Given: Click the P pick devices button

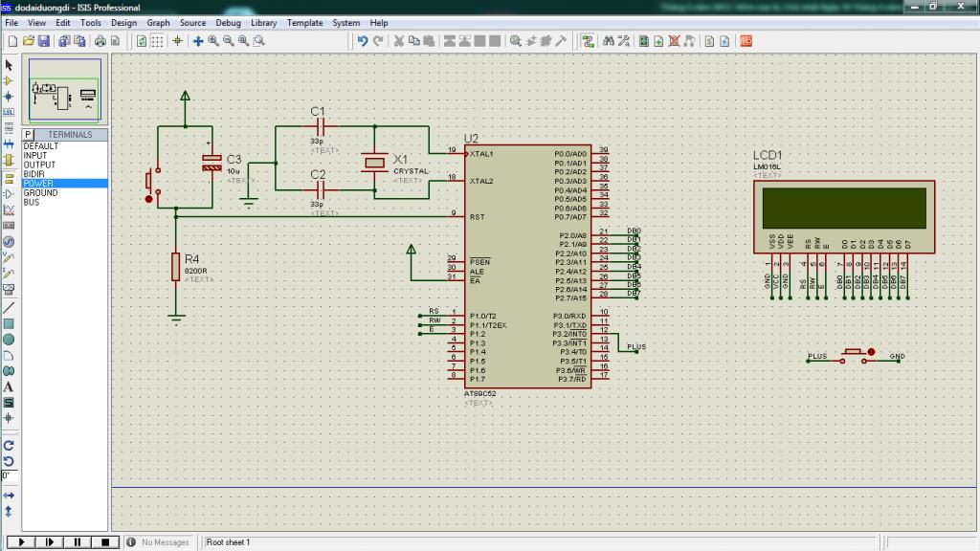Looking at the screenshot, I should 28,135.
